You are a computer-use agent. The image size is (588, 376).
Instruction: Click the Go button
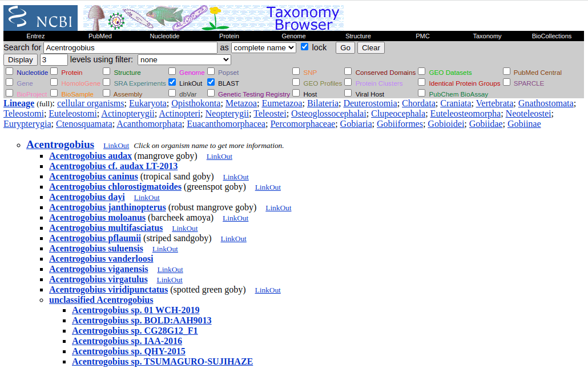click(345, 47)
